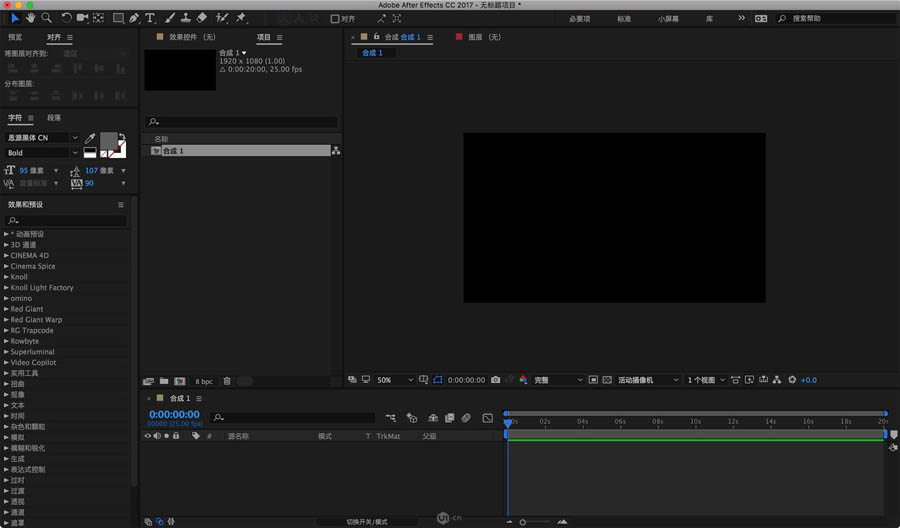Expand the Video Copilot effects category
The width and height of the screenshot is (900, 528).
coord(6,362)
